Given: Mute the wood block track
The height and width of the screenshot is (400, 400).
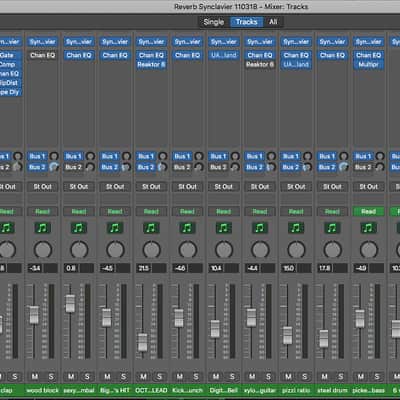Looking at the screenshot, I should coord(35,377).
